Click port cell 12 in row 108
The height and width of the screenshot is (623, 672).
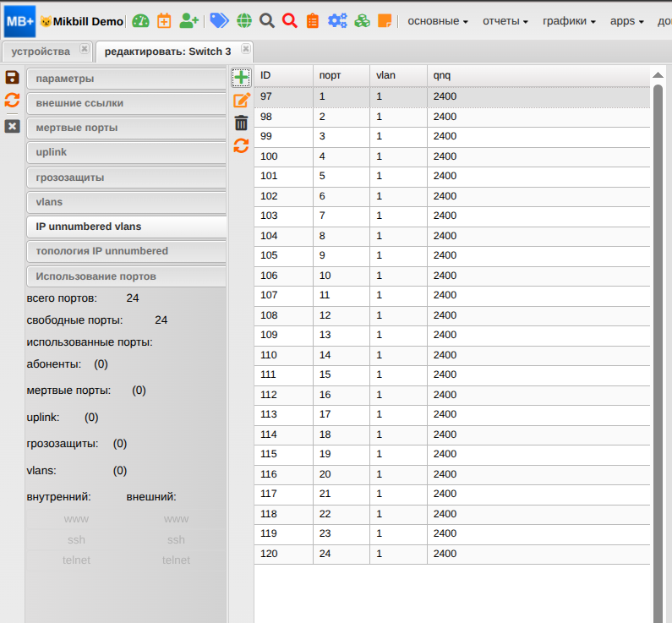point(341,315)
